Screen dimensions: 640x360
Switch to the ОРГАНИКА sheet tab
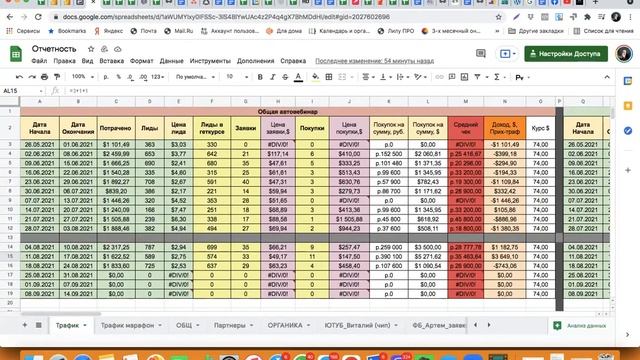click(289, 325)
